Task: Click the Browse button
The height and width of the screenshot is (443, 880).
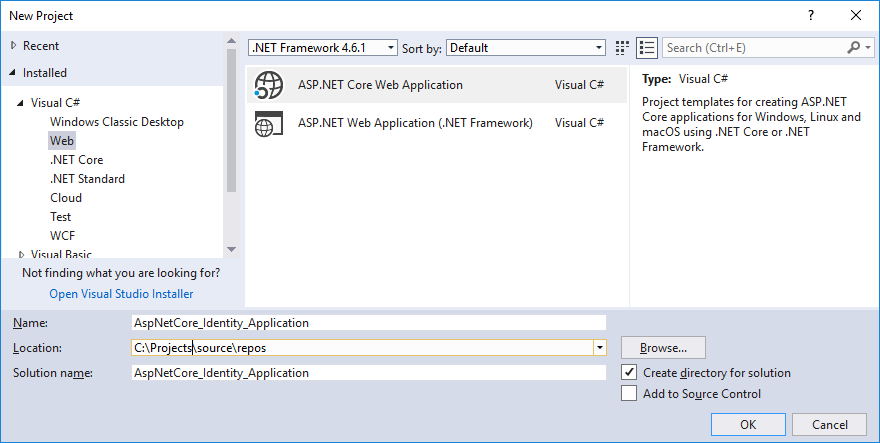Action: pos(663,348)
